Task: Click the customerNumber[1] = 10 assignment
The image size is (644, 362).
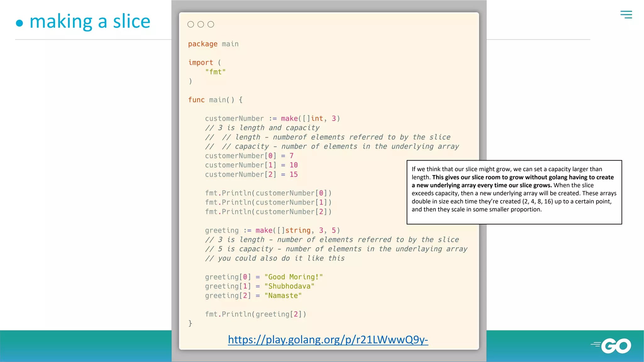Action: tap(251, 165)
